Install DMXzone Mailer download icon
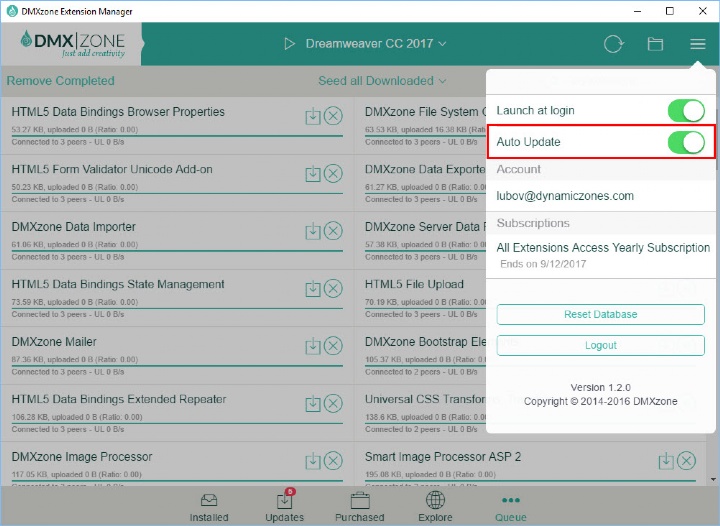This screenshot has width=720, height=526. point(313,346)
